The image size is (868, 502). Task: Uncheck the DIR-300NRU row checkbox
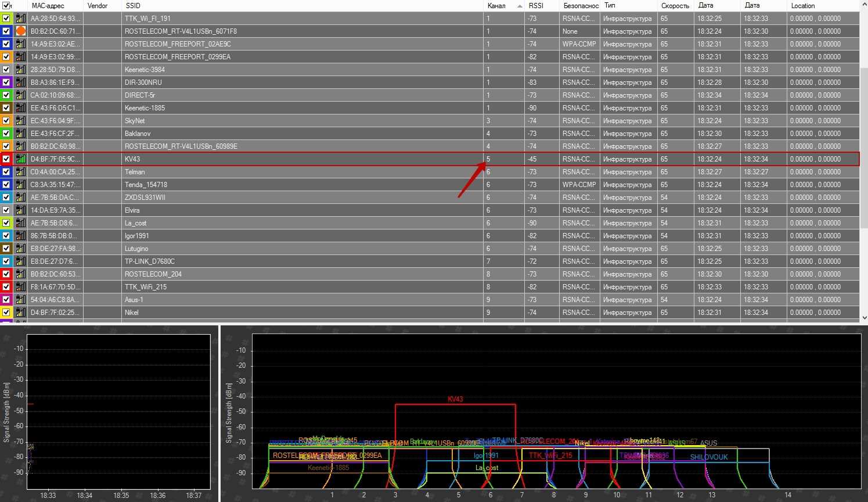pos(6,83)
